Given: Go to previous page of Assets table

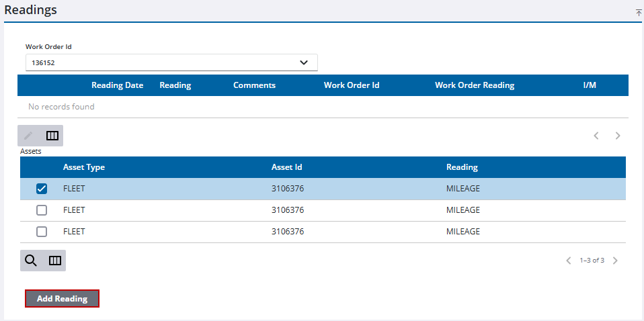Looking at the screenshot, I should (x=569, y=261).
